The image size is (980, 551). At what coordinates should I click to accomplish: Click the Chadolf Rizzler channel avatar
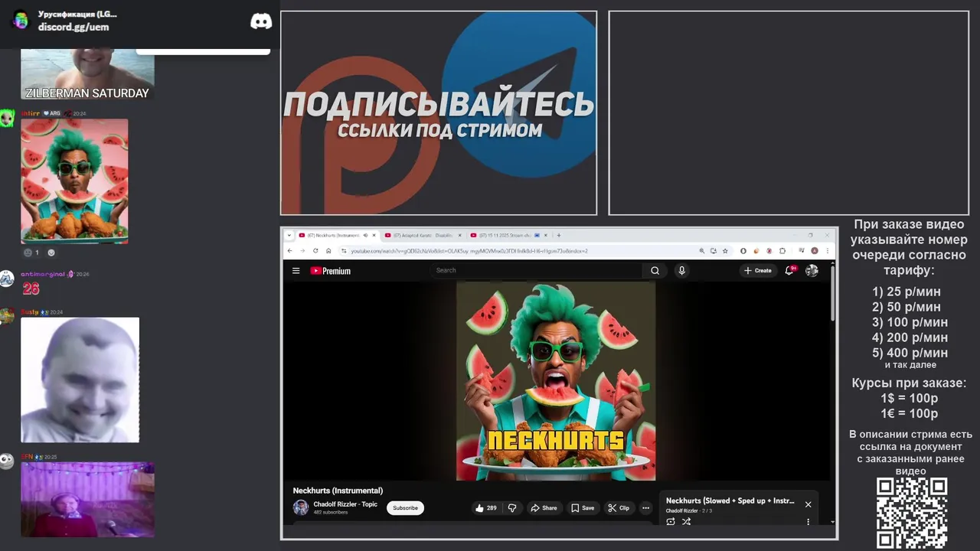point(301,507)
